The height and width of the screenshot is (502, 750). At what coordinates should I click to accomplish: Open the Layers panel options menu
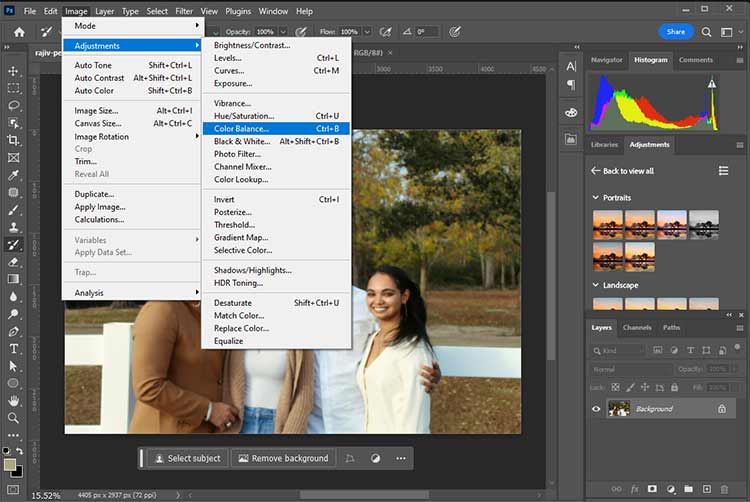coord(739,328)
